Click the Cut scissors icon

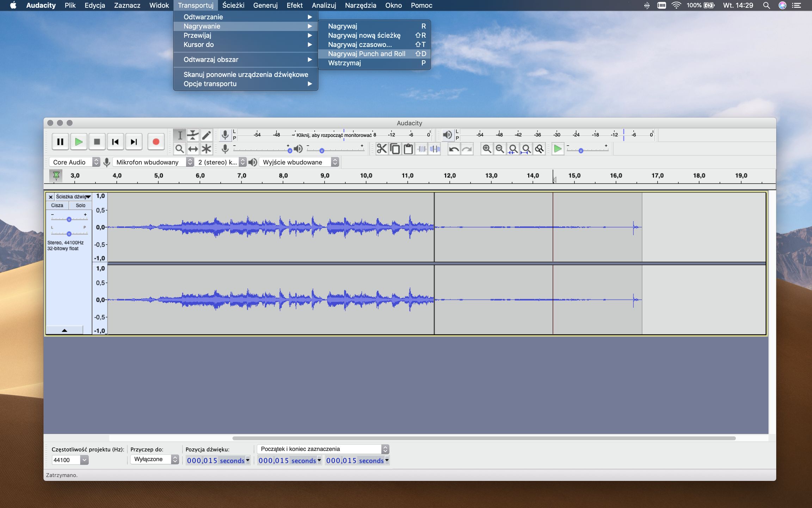click(381, 149)
